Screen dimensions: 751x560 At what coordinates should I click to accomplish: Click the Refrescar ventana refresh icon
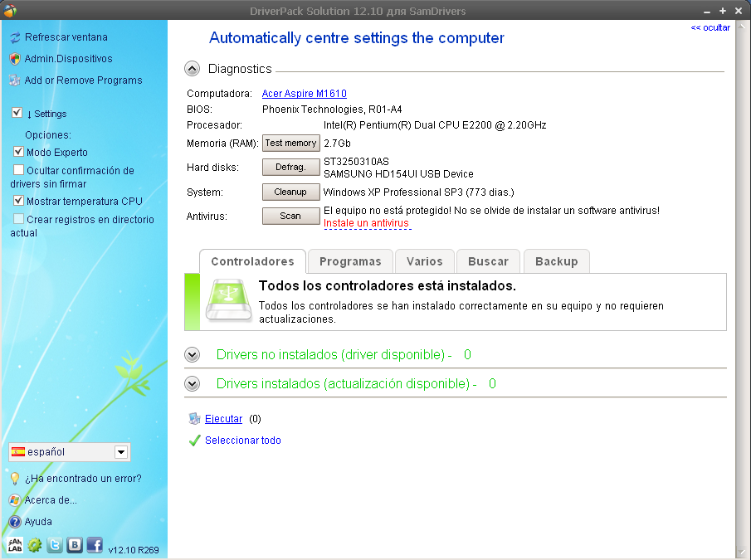(12, 37)
